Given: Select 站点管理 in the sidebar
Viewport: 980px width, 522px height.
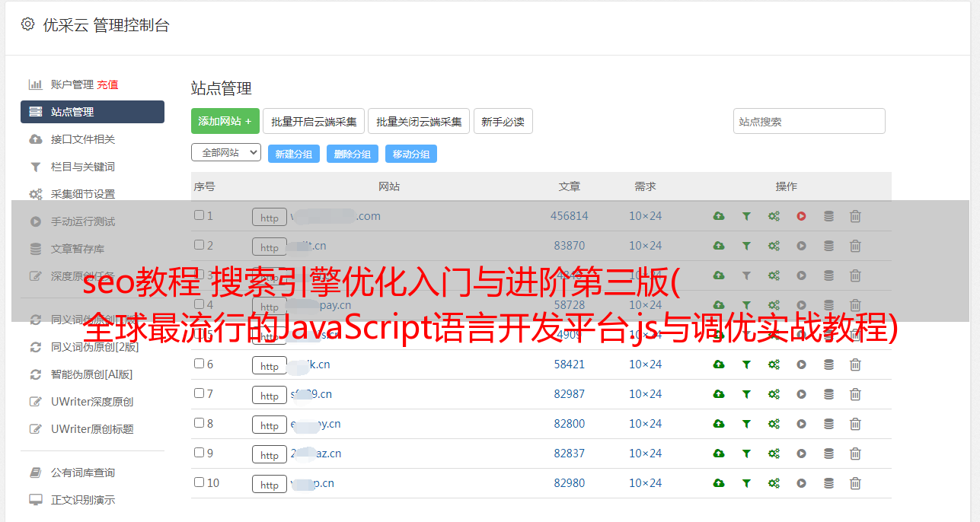Looking at the screenshot, I should (x=92, y=112).
